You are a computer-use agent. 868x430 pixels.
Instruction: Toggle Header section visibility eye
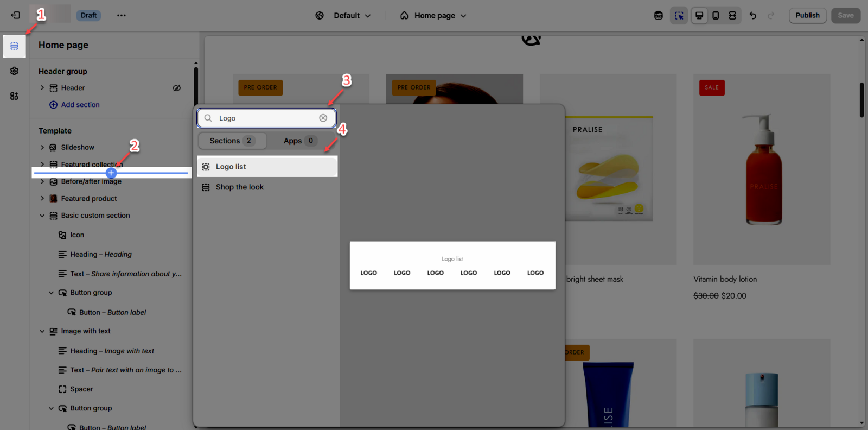point(176,88)
